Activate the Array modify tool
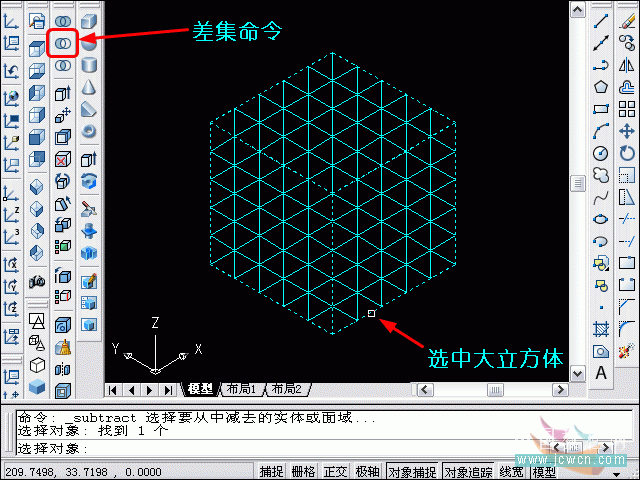The width and height of the screenshot is (640, 480). point(627,109)
